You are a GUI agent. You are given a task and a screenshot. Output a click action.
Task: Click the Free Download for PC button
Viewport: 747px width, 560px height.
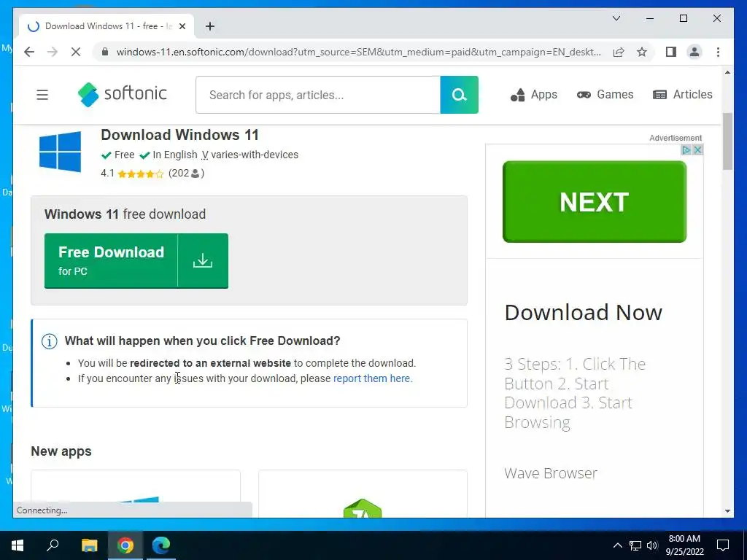[136, 261]
